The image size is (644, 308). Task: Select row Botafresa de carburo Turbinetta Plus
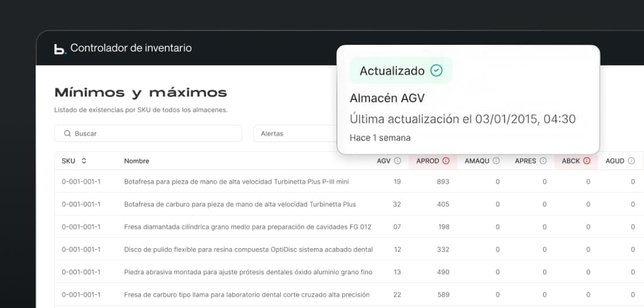click(x=349, y=204)
